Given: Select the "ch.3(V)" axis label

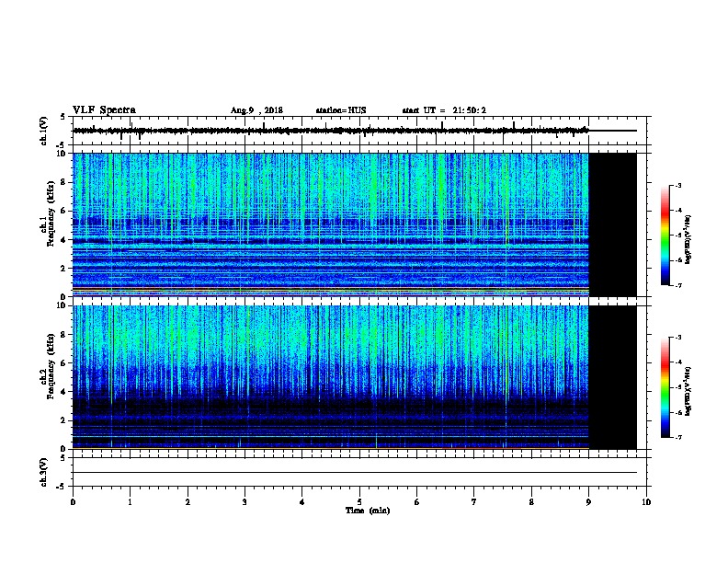Looking at the screenshot, I should tap(44, 472).
